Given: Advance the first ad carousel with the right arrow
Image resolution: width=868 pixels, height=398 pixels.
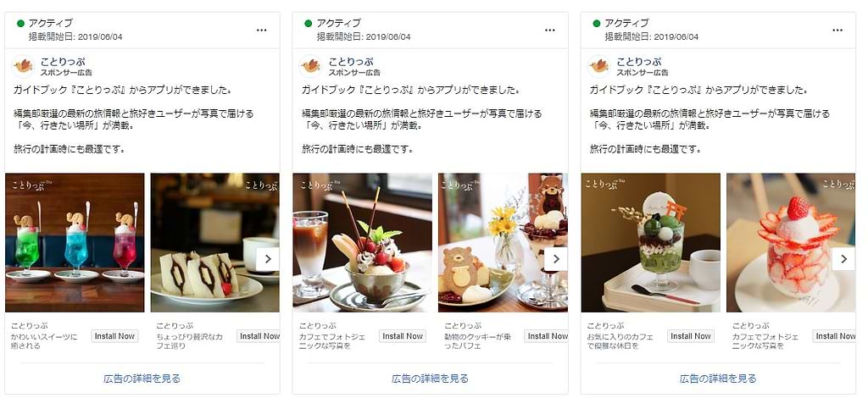Looking at the screenshot, I should click(267, 259).
